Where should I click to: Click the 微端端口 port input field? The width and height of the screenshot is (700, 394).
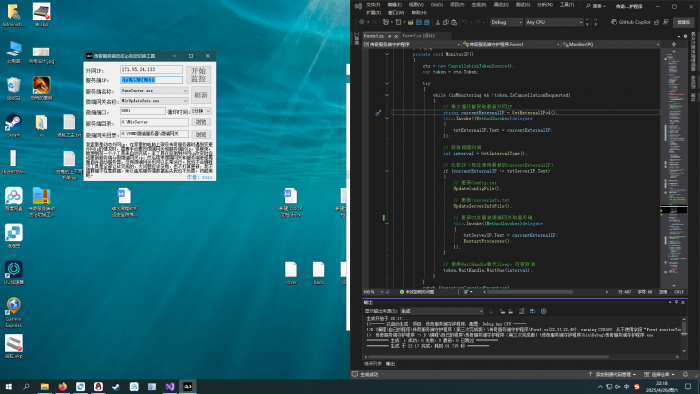142,111
